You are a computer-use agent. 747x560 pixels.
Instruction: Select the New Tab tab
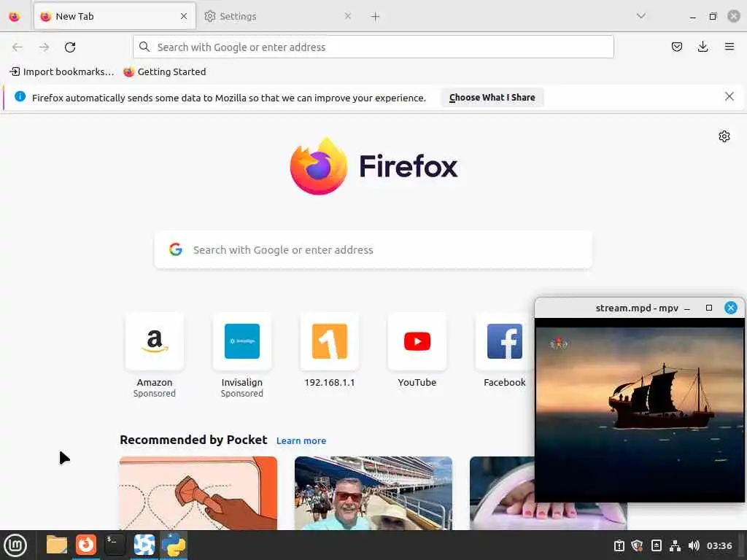pyautogui.click(x=115, y=16)
